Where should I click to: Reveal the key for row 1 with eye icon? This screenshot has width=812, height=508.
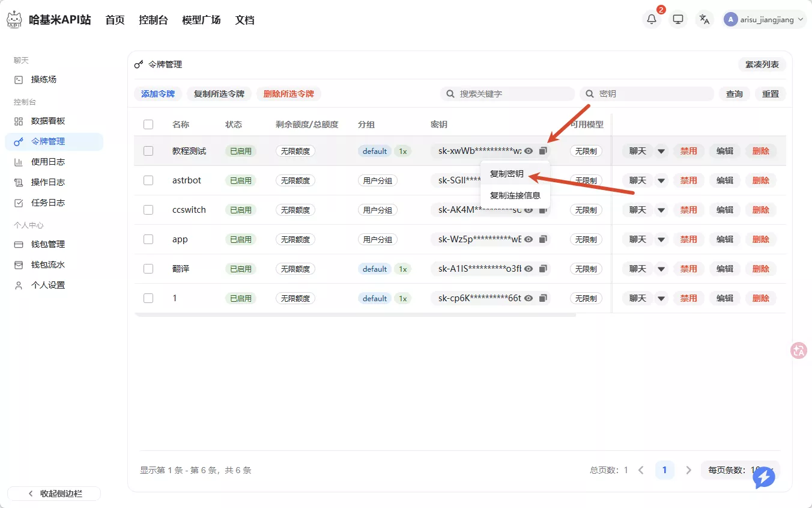(529, 298)
